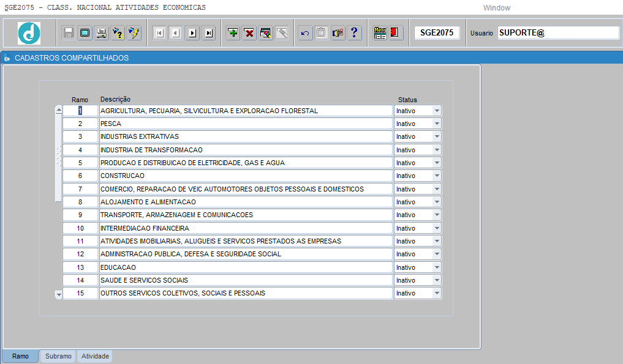Open the Menu toolbar icon

pyautogui.click(x=380, y=32)
